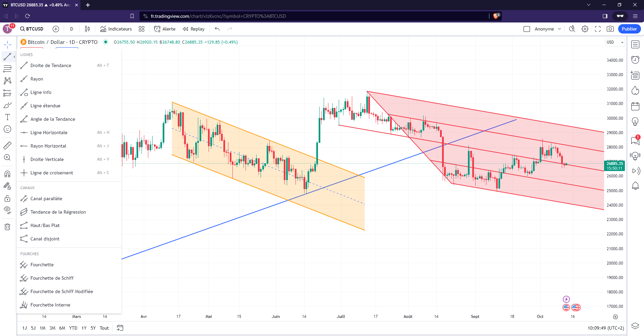Select the text annotation tool
Viewport: 644px width, 336px height.
tap(7, 117)
